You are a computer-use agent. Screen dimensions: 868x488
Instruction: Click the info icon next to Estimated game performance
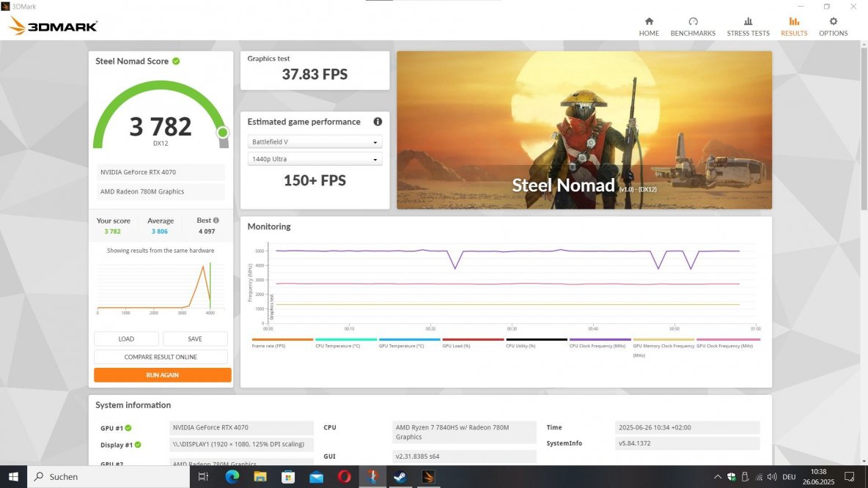(x=378, y=122)
